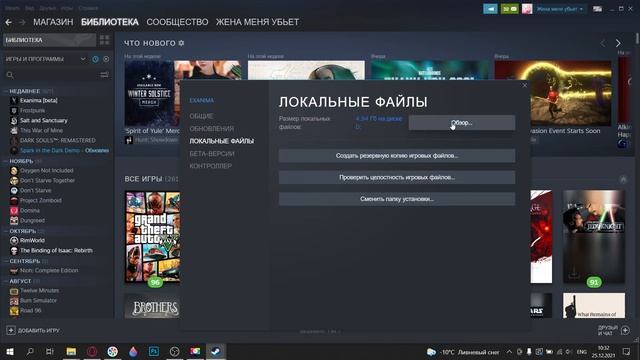Toggle the library grid collections view icon
This screenshot has width=640, height=360.
(x=104, y=40)
